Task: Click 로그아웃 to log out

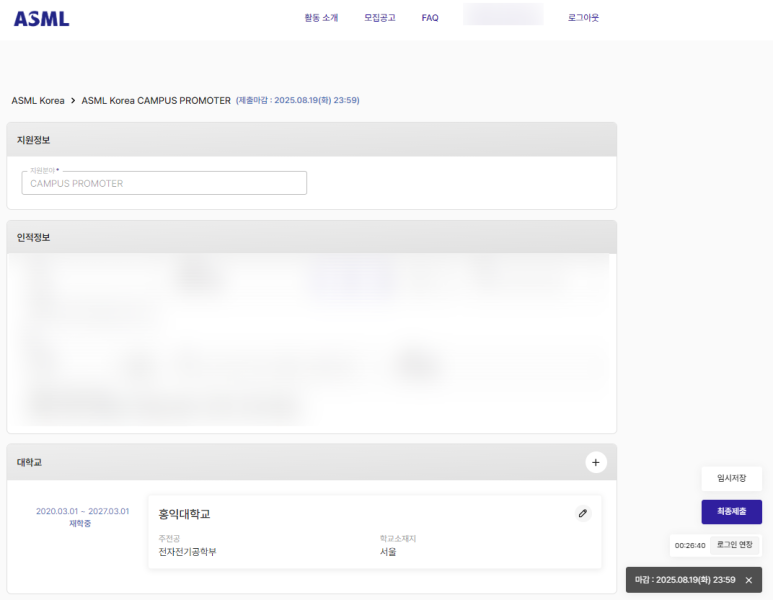Action: pyautogui.click(x=583, y=18)
